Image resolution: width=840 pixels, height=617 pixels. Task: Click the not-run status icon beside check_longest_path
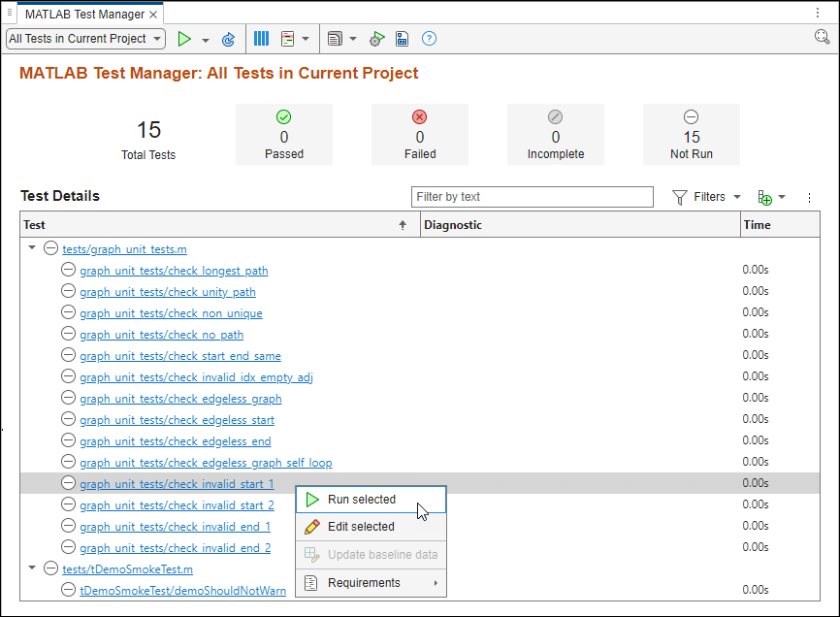[x=68, y=270]
